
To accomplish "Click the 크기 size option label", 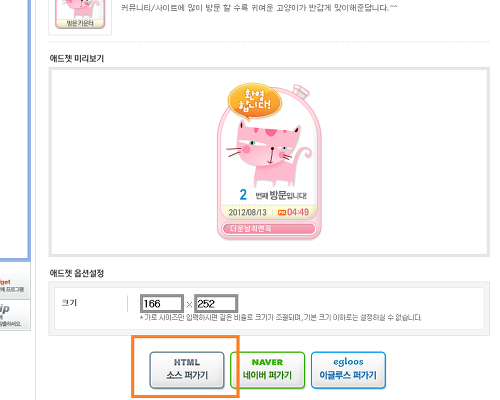I will pos(69,303).
